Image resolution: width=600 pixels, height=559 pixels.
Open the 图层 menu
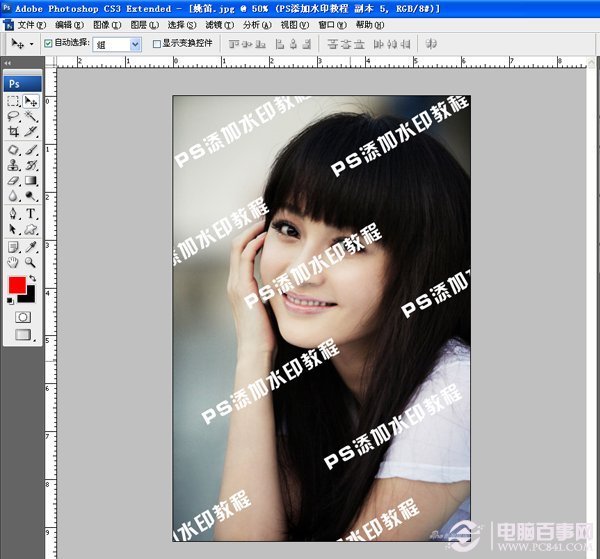[144, 24]
